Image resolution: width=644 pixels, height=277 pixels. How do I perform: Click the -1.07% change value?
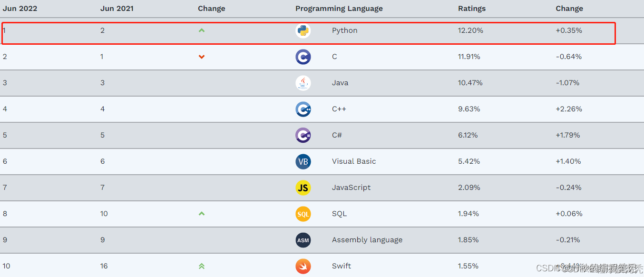coord(568,83)
